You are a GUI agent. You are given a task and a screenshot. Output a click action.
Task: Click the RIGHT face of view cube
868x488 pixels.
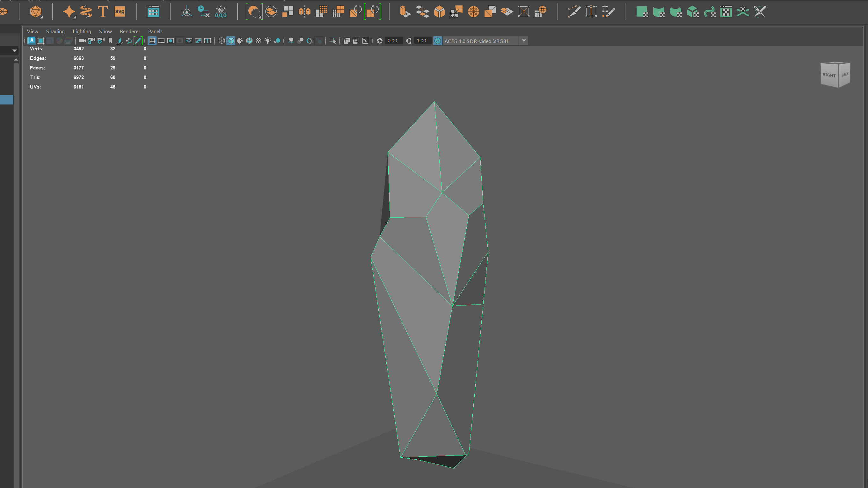coord(828,75)
